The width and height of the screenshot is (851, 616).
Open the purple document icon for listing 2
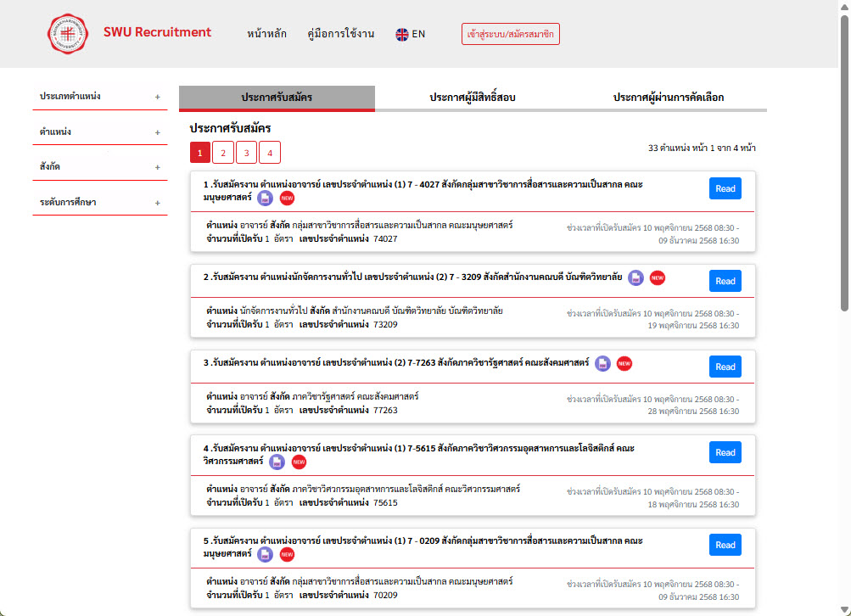click(635, 277)
